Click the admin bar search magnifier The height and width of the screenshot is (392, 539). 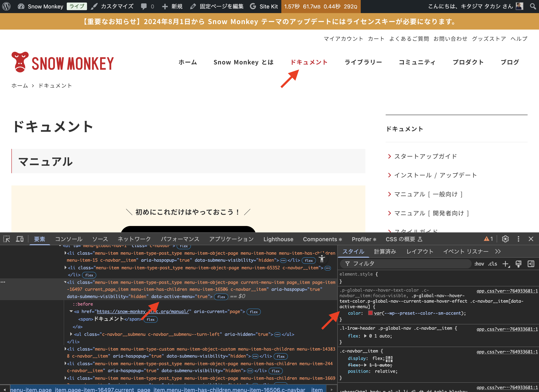533,6
